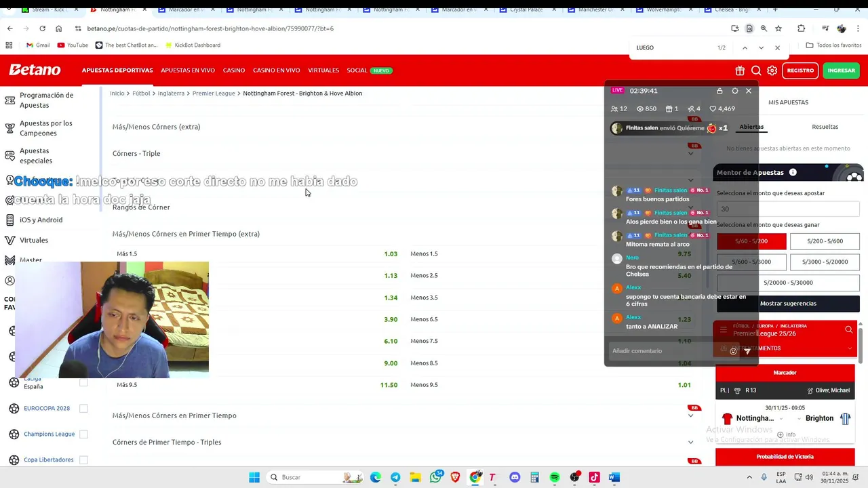Tick the Champions League checkbox
Screen dimensions: 868x488
pyautogui.click(x=83, y=434)
